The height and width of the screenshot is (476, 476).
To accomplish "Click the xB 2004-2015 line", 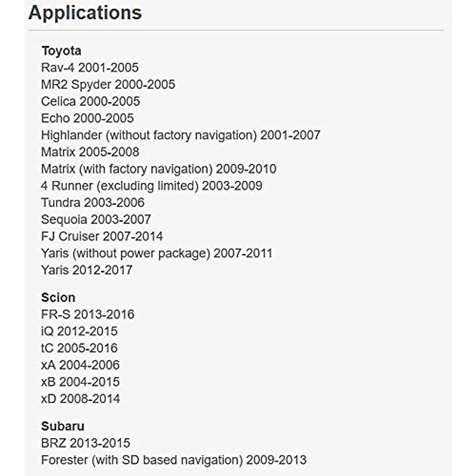I will (x=80, y=382).
